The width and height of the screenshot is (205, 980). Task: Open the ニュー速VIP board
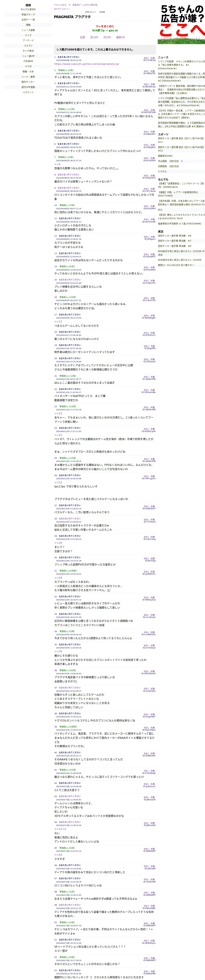[x=28, y=56]
